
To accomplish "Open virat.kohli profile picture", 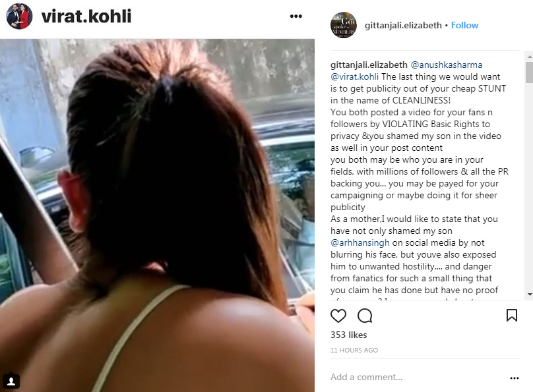I will click(x=19, y=16).
